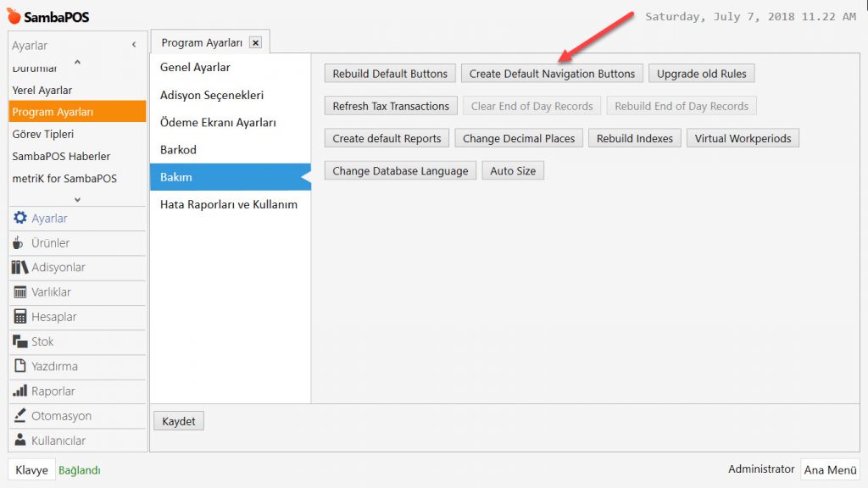The height and width of the screenshot is (488, 868).
Task: Open the Ödeme Ekranı Ayarları section
Action: pos(218,123)
